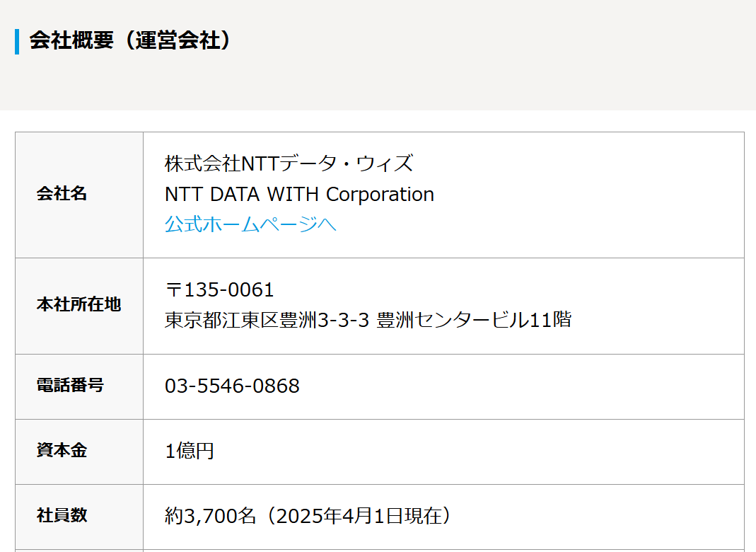Image resolution: width=756 pixels, height=552 pixels.
Task: Select the 会社概要（運営会社） heading
Action: tap(130, 40)
